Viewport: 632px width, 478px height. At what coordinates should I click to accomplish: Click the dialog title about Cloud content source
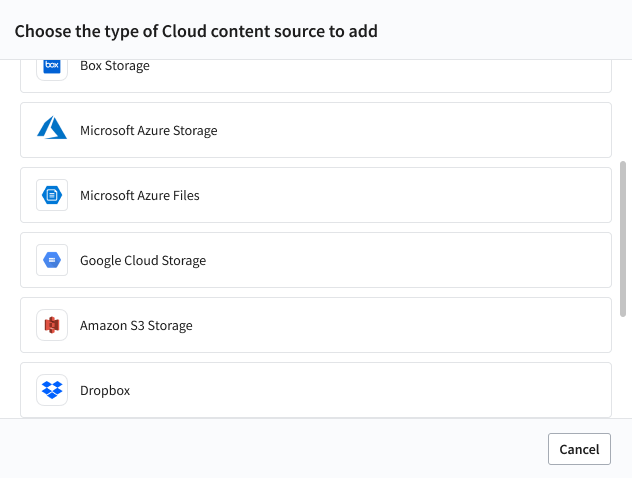196,31
